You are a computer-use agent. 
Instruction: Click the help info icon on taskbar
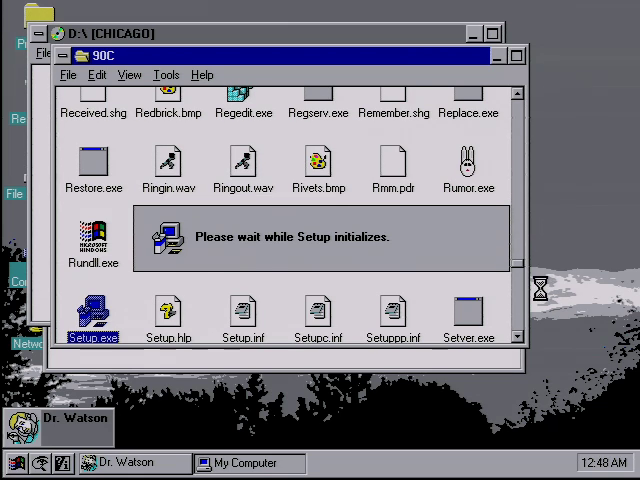point(63,463)
